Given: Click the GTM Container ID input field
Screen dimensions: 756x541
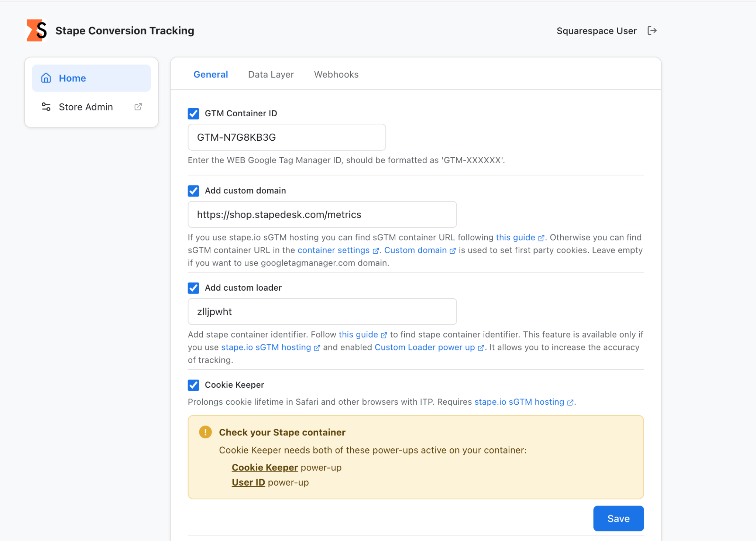Looking at the screenshot, I should tap(287, 137).
